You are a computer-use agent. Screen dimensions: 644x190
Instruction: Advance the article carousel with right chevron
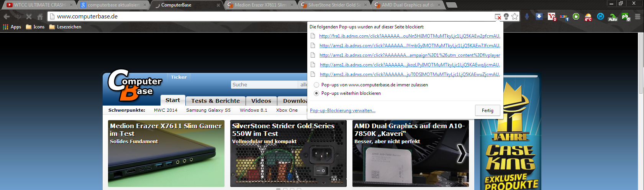[x=462, y=154]
